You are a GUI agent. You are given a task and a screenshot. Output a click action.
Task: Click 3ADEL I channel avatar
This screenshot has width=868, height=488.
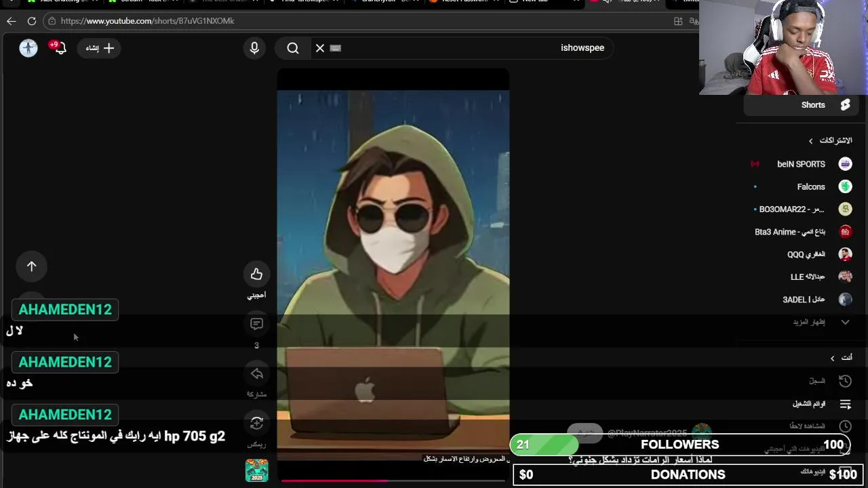click(845, 300)
